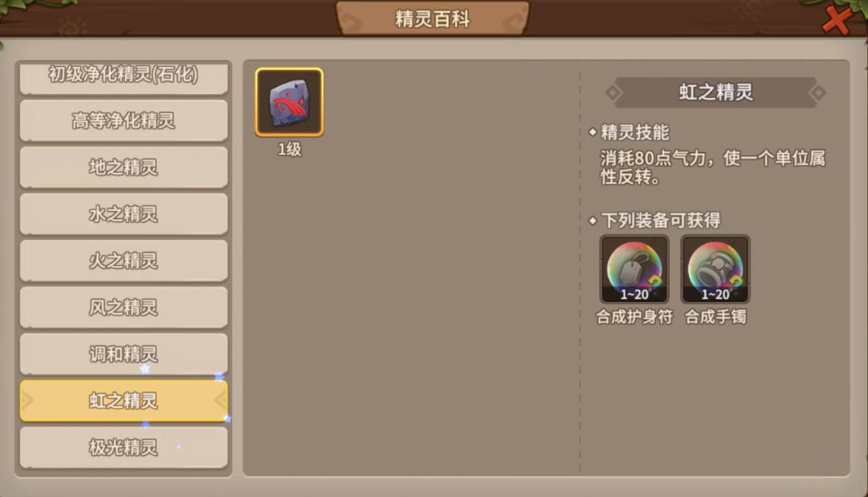Click the 精灵百科 title banner
Viewport: 868px width, 497px height.
(x=432, y=18)
